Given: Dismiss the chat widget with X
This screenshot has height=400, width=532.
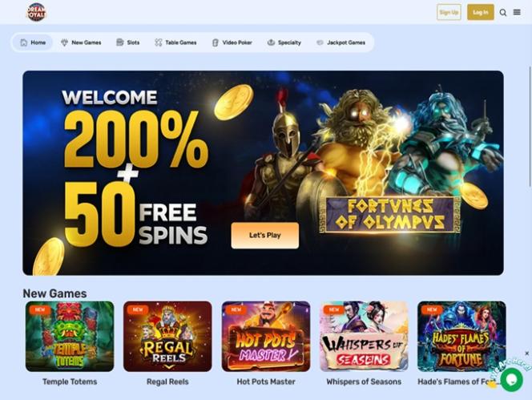Looking at the screenshot, I should 527,354.
